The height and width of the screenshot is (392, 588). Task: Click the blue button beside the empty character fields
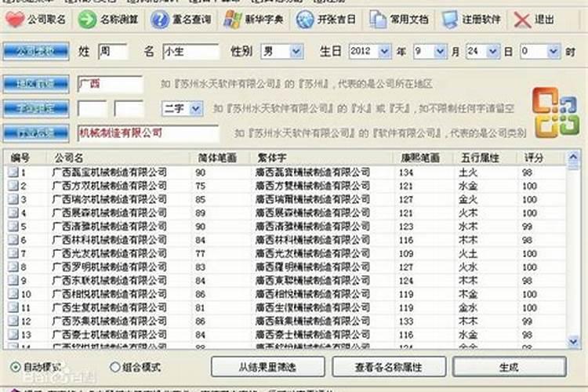pyautogui.click(x=36, y=109)
